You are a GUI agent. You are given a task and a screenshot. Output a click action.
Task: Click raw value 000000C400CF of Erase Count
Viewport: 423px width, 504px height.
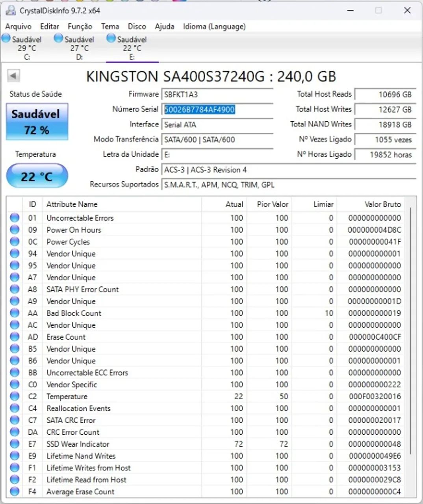tap(375, 337)
